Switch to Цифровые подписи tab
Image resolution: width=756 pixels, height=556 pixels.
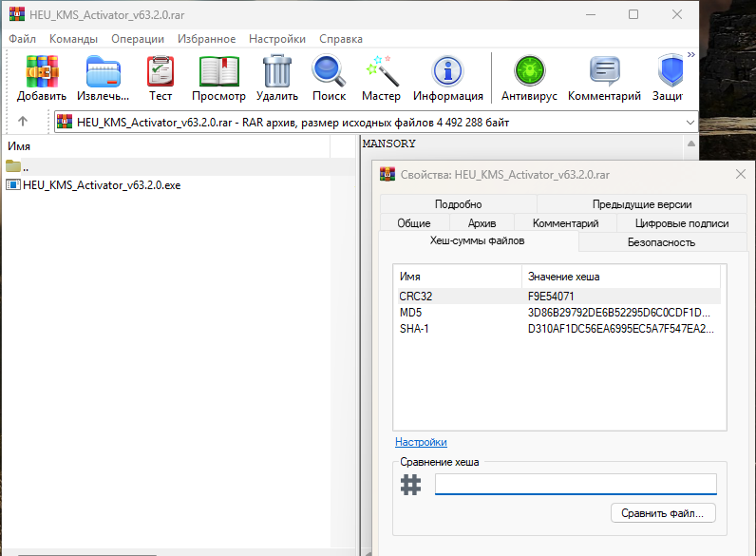(682, 223)
